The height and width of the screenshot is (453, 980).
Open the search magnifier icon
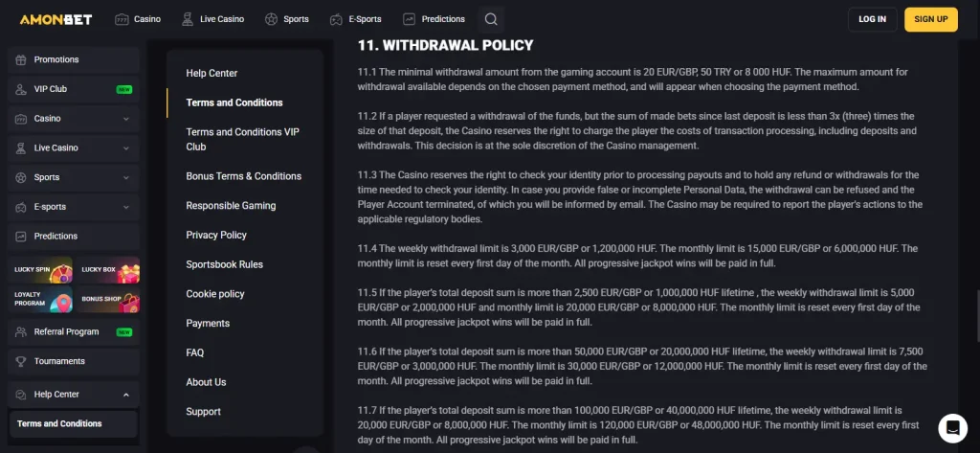(491, 19)
